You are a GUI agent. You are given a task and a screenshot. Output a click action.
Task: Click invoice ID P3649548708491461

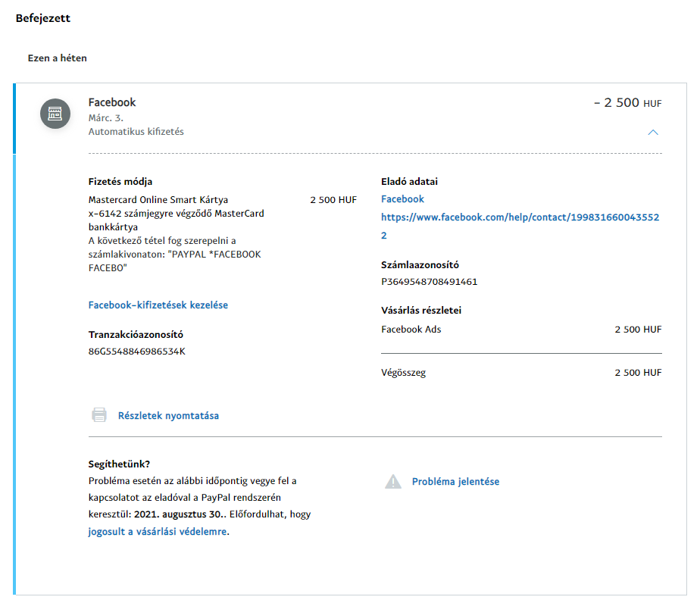(429, 282)
